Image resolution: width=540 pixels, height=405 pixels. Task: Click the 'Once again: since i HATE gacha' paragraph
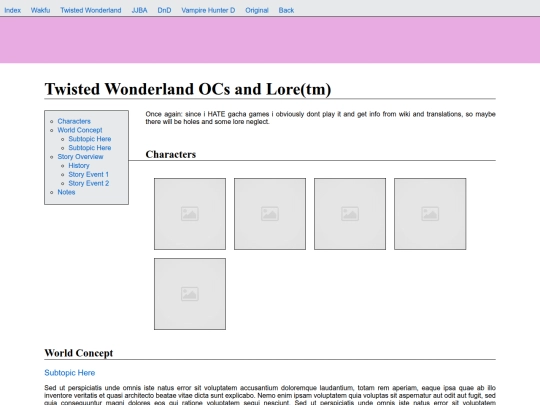pos(320,118)
